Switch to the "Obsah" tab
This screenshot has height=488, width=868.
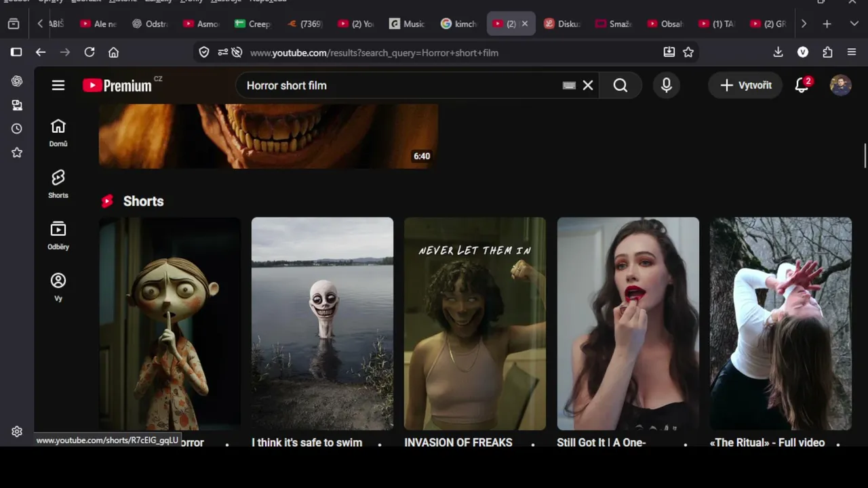coord(666,24)
